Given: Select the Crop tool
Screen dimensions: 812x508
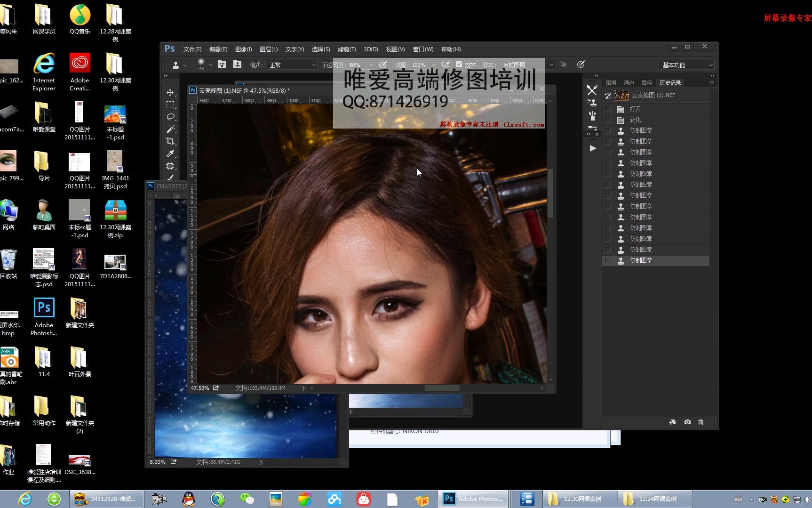Looking at the screenshot, I should point(170,141).
